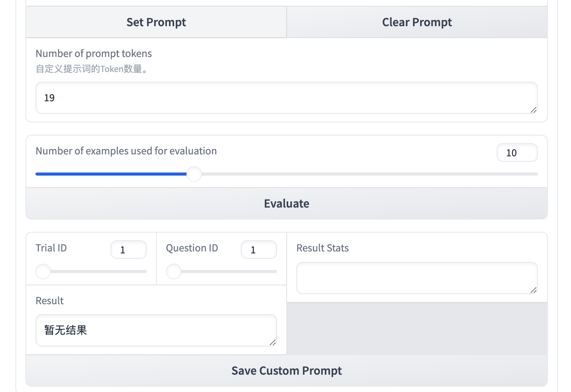
Task: Select the Trial ID number box
Action: 128,250
